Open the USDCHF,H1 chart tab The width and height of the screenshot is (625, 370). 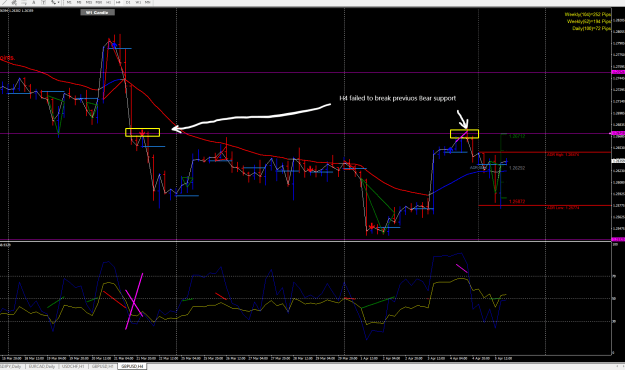73,366
